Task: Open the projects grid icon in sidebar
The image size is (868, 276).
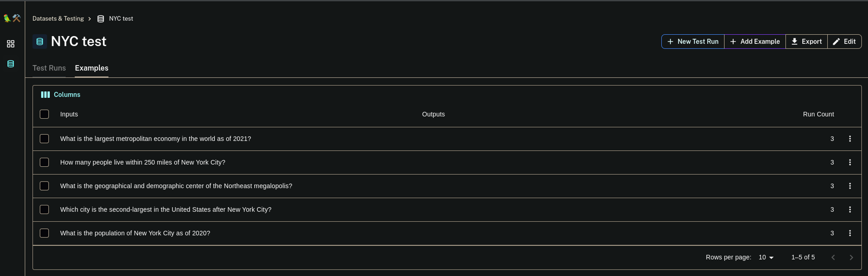Action: coord(11,44)
